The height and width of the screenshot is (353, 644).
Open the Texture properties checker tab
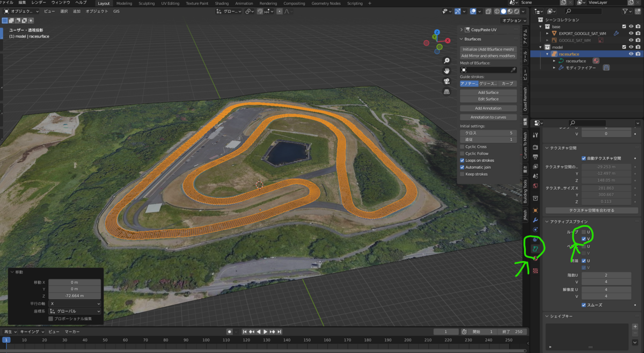click(x=535, y=270)
